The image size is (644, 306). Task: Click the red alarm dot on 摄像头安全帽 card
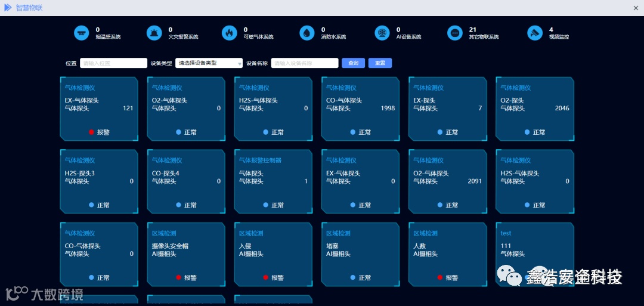tap(179, 277)
